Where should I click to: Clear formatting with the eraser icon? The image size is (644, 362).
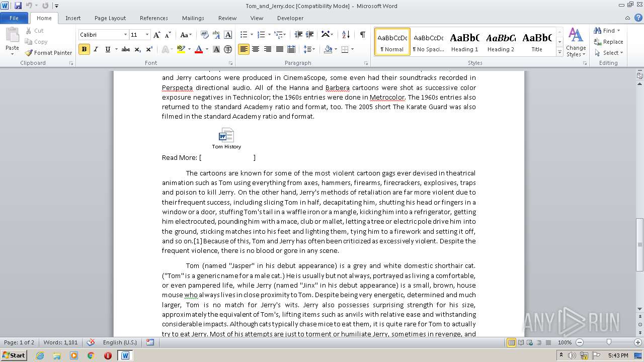204,35
